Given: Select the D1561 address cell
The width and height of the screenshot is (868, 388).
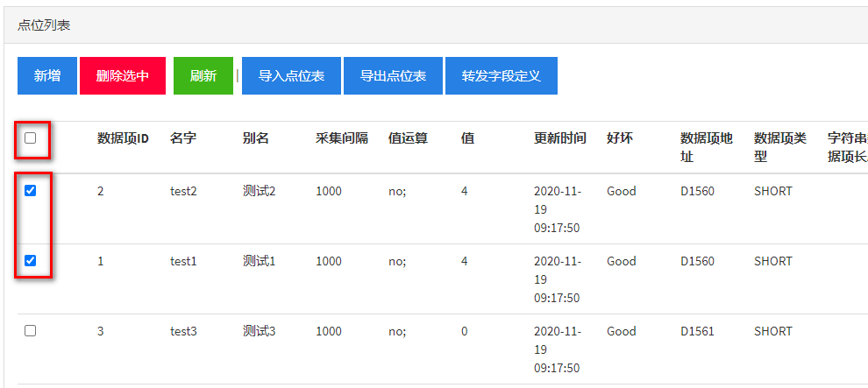Looking at the screenshot, I should [x=697, y=331].
